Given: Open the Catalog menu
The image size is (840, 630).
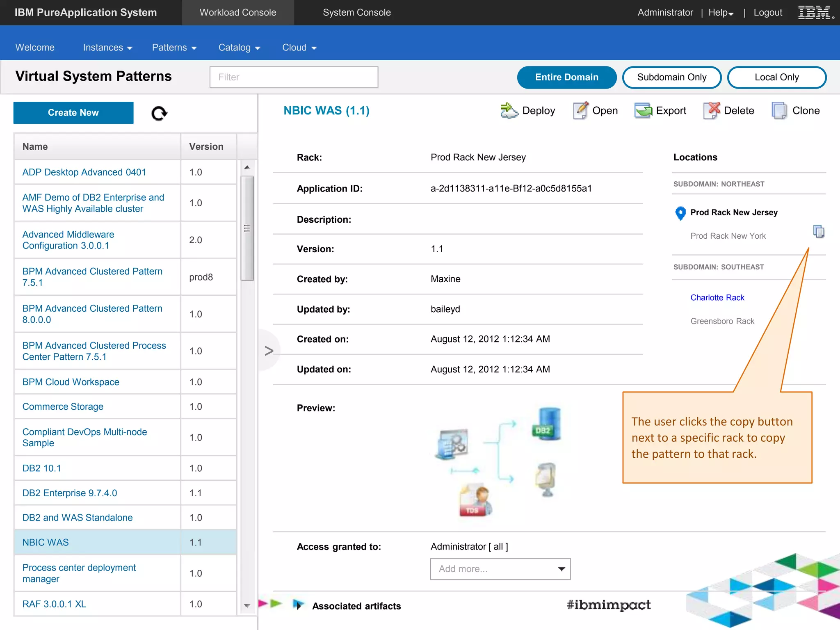Looking at the screenshot, I should (x=239, y=48).
